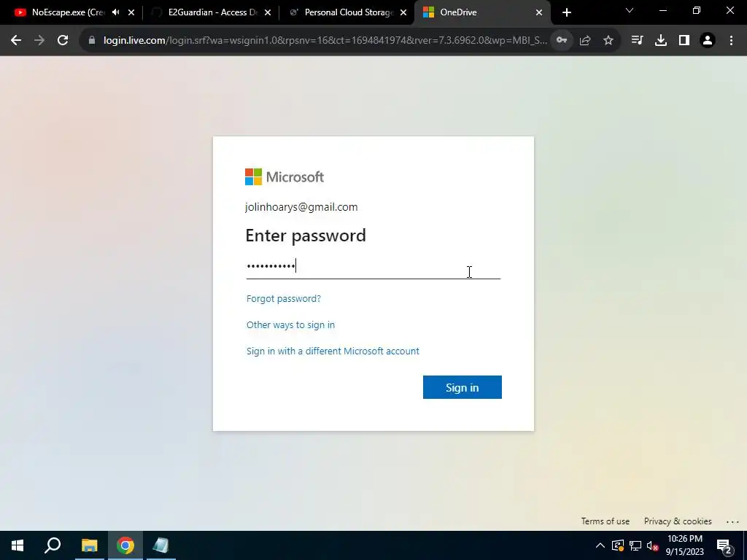The width and height of the screenshot is (747, 560).
Task: Reload the current page
Action: coord(63,41)
